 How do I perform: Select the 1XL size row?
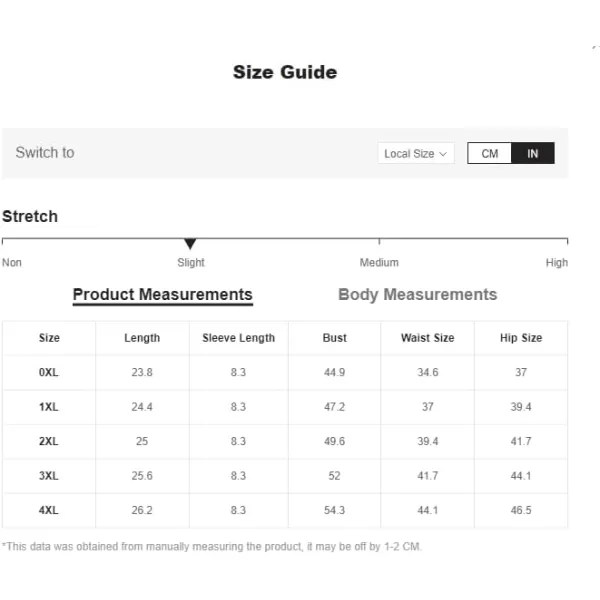(x=285, y=407)
